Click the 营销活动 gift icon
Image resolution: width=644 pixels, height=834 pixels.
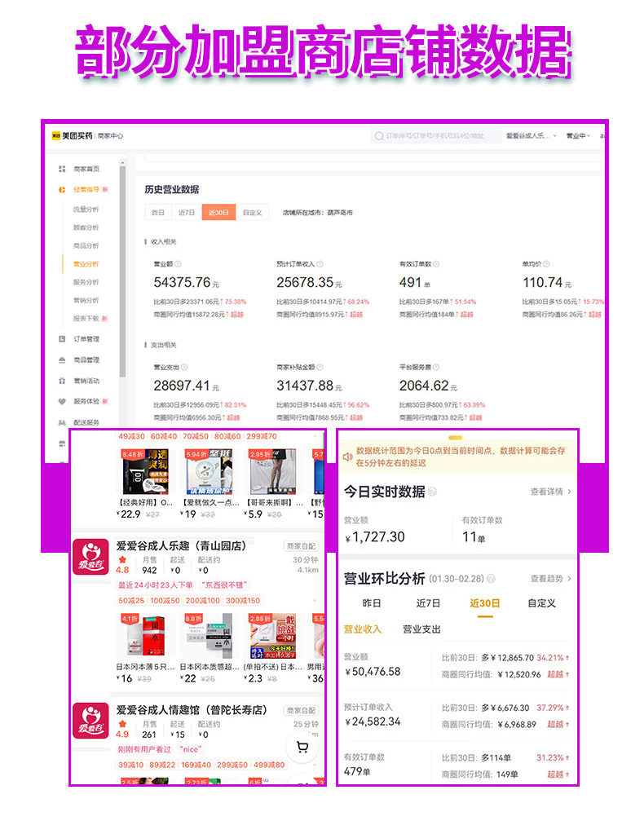coord(62,380)
